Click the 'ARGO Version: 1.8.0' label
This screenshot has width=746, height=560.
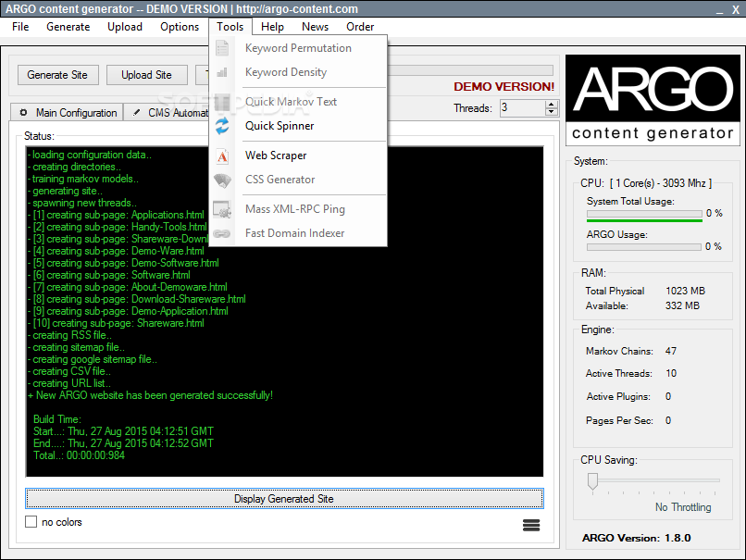pos(636,538)
